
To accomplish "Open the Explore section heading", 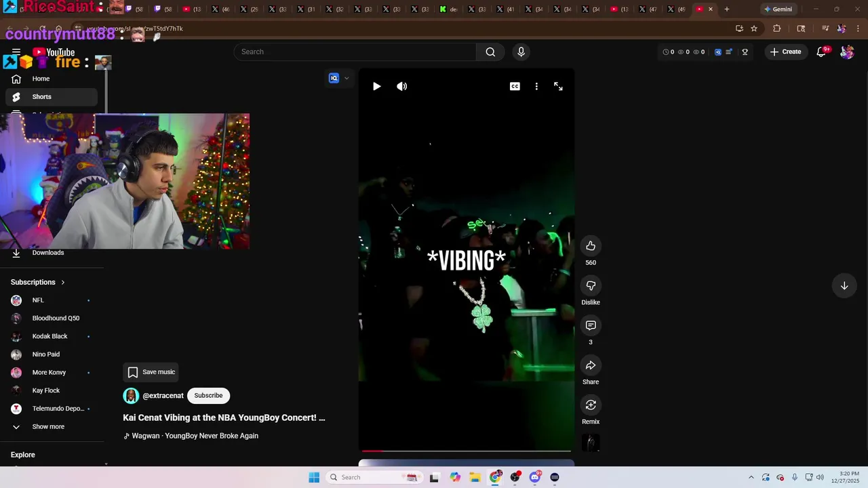I will (23, 455).
